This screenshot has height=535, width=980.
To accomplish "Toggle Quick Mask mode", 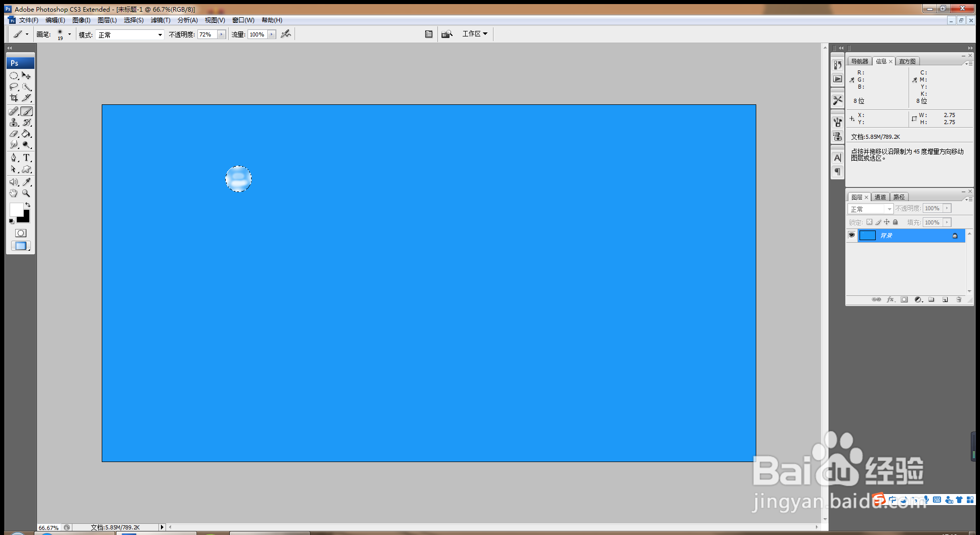I will click(x=21, y=233).
